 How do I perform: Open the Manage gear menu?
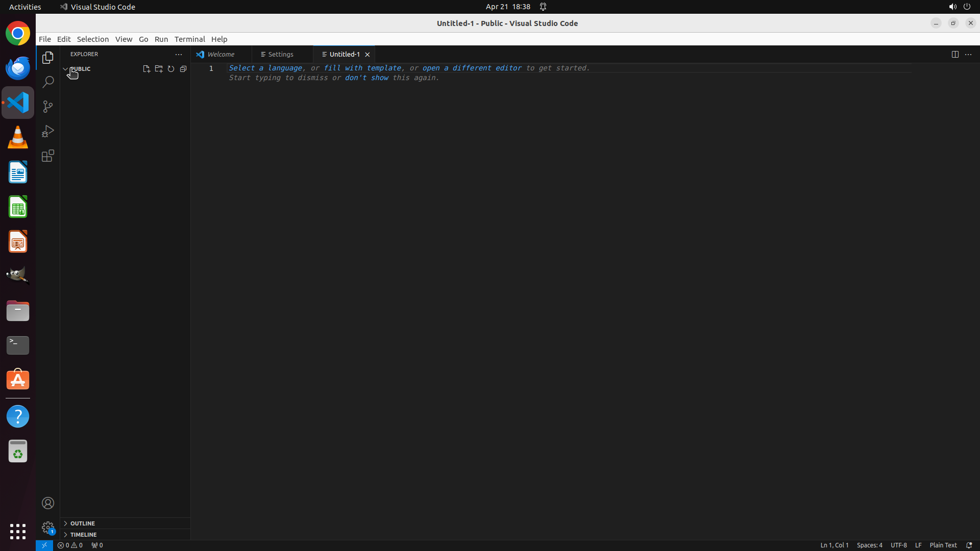[48, 527]
